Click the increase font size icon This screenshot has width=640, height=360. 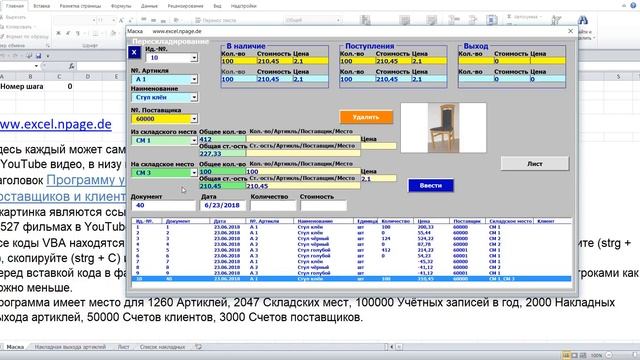121,20
